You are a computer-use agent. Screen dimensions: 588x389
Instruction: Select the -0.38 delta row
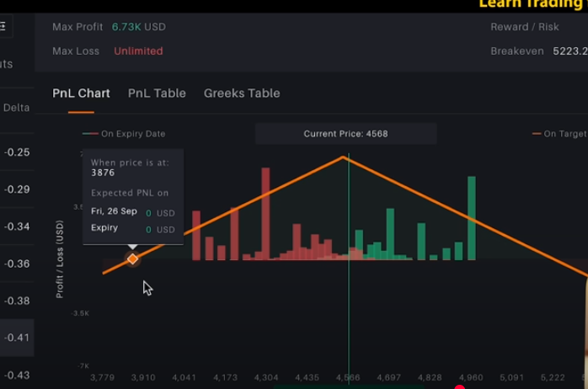17,301
